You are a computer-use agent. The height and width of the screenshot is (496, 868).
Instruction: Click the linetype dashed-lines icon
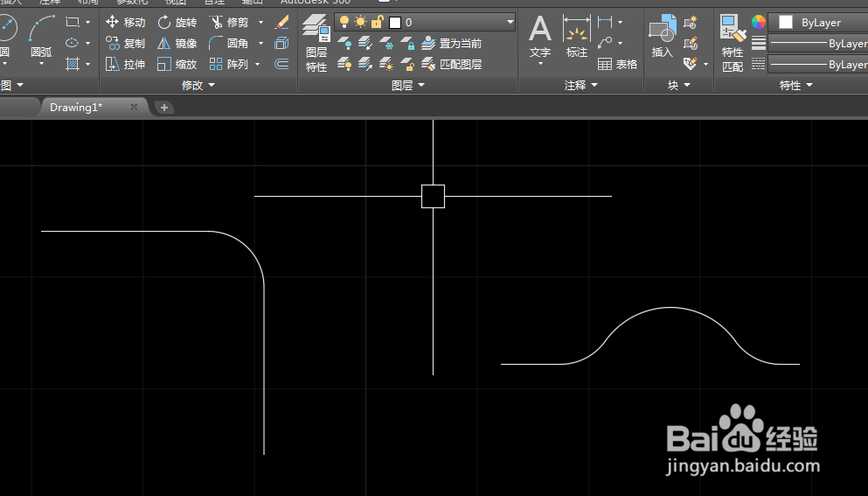[759, 64]
